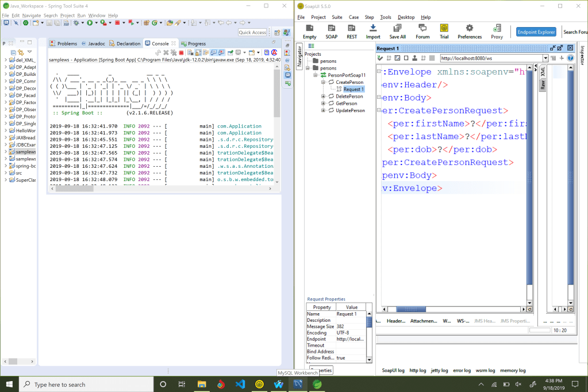The width and height of the screenshot is (588, 392).
Task: Open the Tools menu in SoapUI
Action: tap(385, 17)
